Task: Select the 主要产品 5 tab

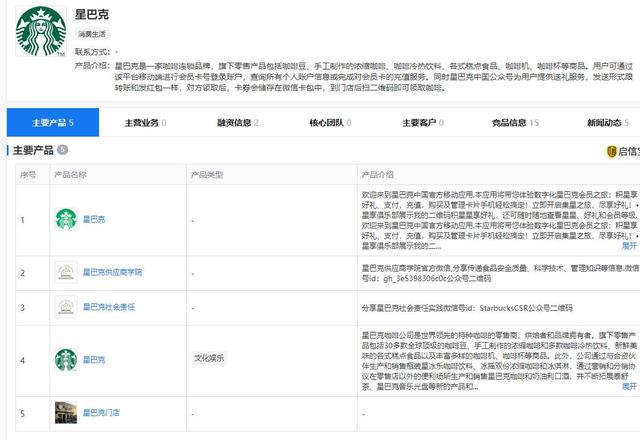Action: [53, 122]
